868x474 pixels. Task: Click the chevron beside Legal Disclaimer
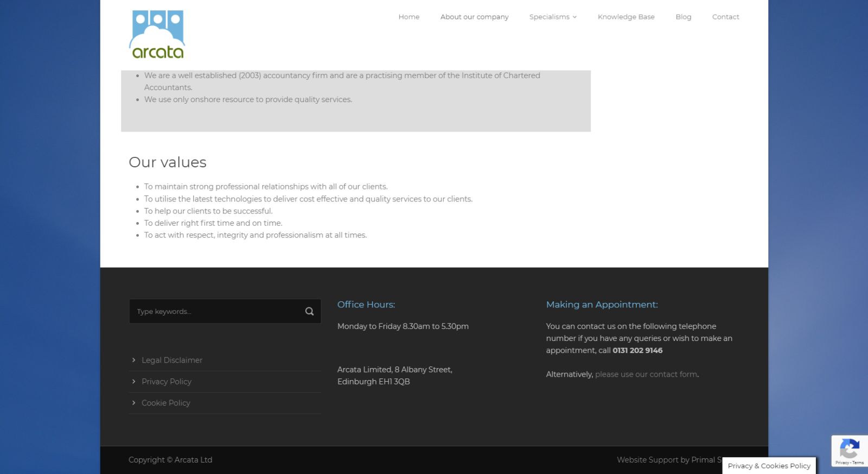(133, 360)
